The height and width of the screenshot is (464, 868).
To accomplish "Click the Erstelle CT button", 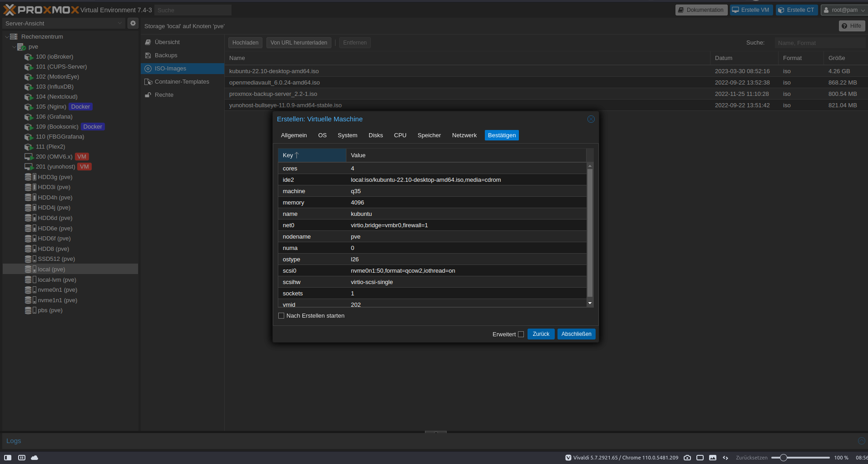I will pos(796,10).
